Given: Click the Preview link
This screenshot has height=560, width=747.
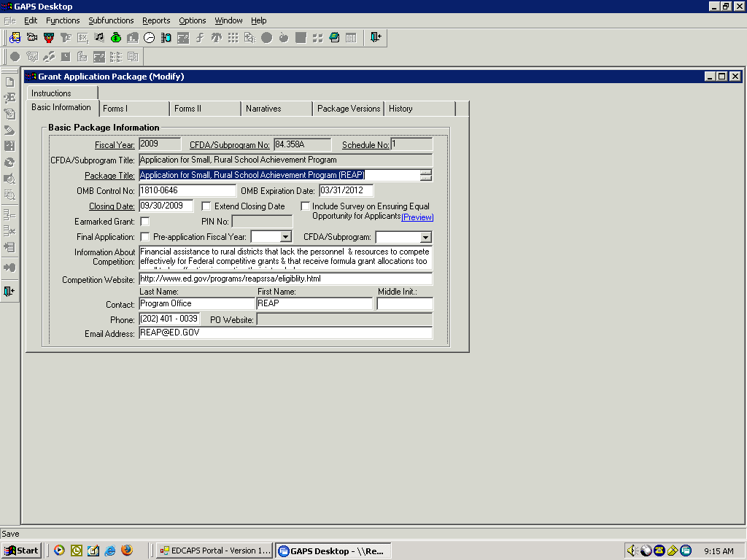Looking at the screenshot, I should 417,217.
